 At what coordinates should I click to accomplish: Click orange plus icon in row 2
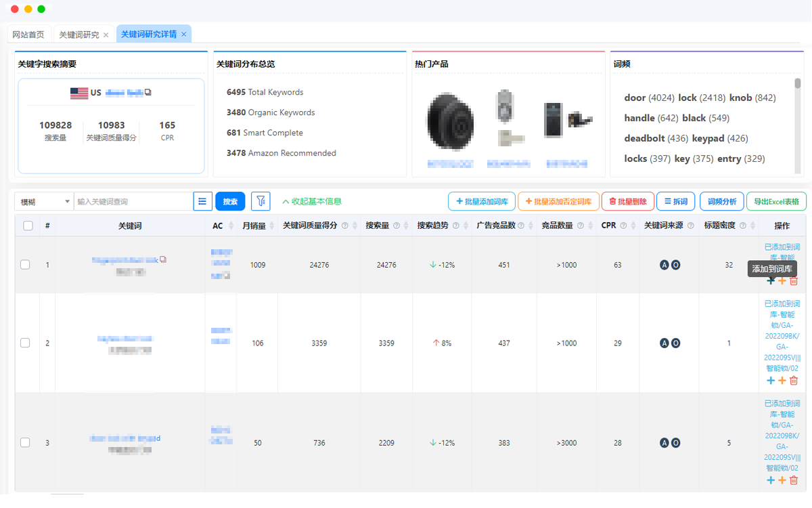[782, 381]
